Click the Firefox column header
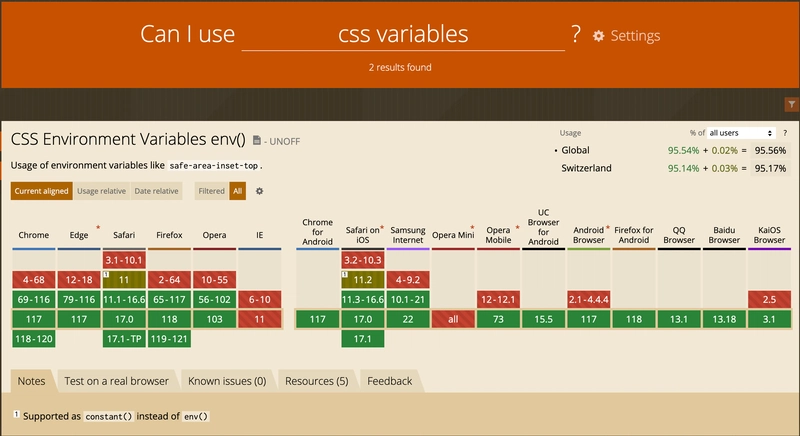Image resolution: width=800 pixels, height=436 pixels. [169, 235]
